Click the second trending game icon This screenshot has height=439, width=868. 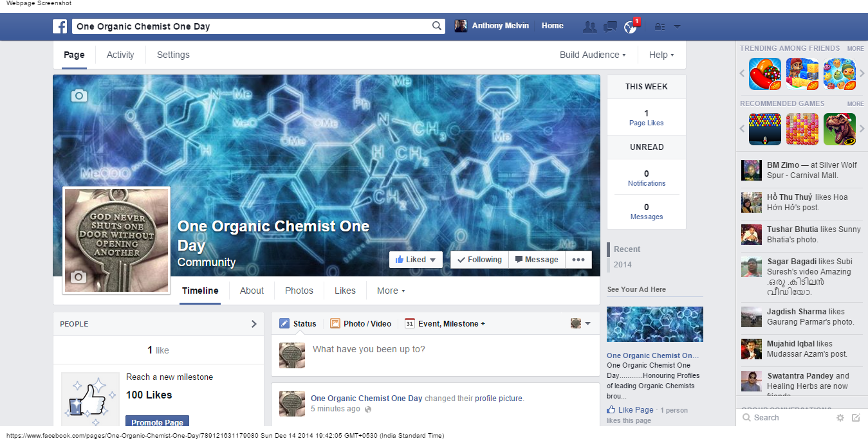pos(802,74)
